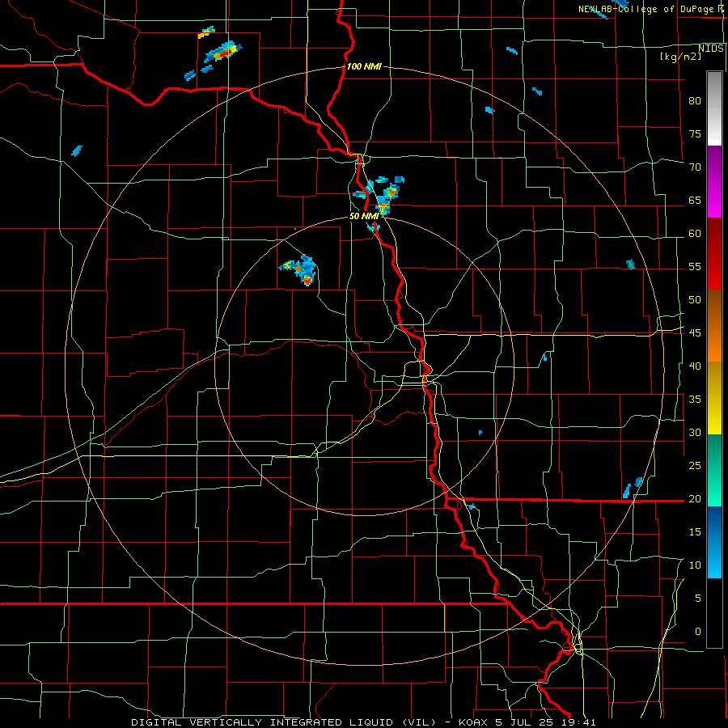The width and height of the screenshot is (728, 728).
Task: Click the '0' value on the color scale
Action: (698, 632)
